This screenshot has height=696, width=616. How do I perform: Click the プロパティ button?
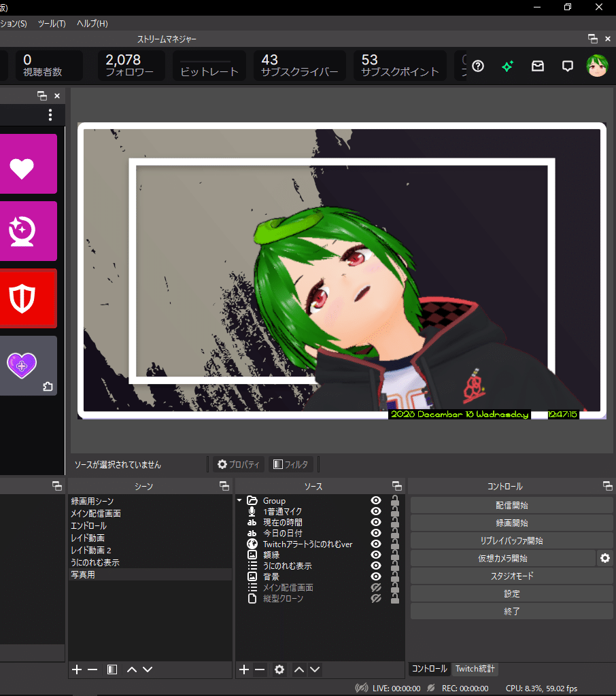(239, 464)
